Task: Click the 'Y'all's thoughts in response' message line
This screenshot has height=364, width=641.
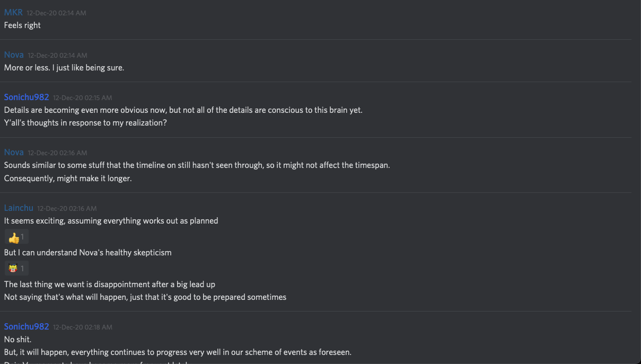Action: point(85,122)
